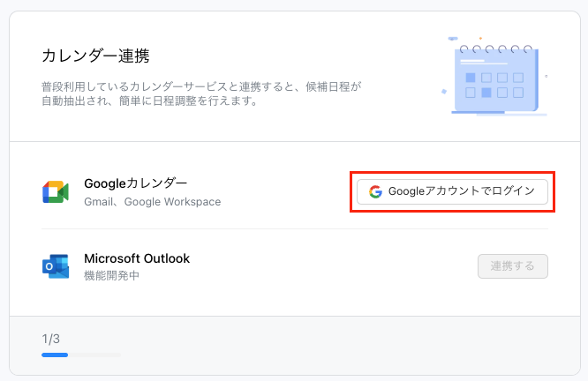Log in with Googleアカウントでログイン button
The image size is (588, 381).
tap(452, 191)
